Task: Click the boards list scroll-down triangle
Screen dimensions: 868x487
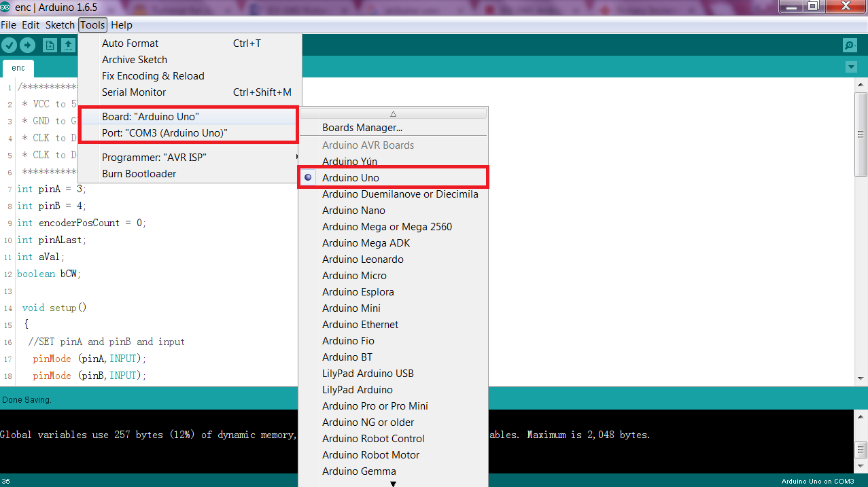Action: 392,484
